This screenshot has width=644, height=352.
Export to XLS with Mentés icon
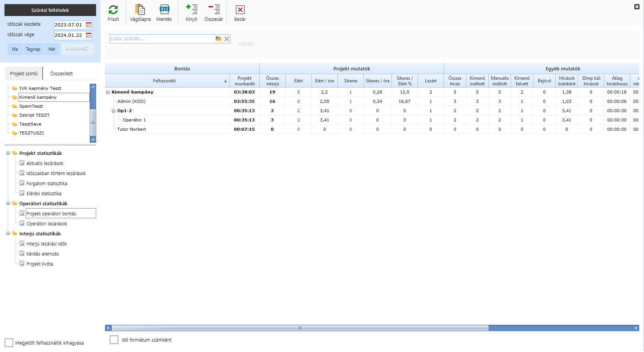164,10
